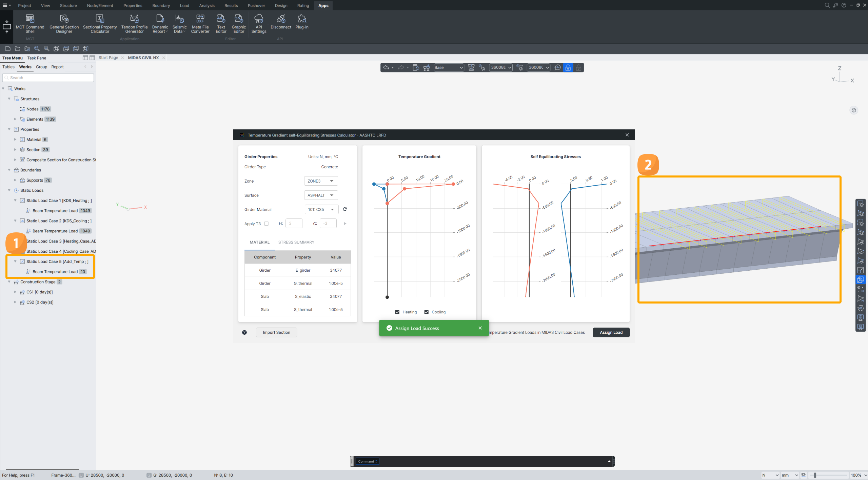Open the Surface dropdown showing ASPHALT
The image size is (868, 480).
point(321,195)
